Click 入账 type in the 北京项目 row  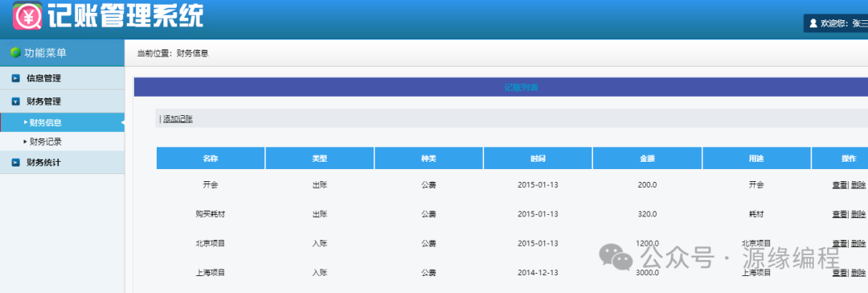pos(319,243)
